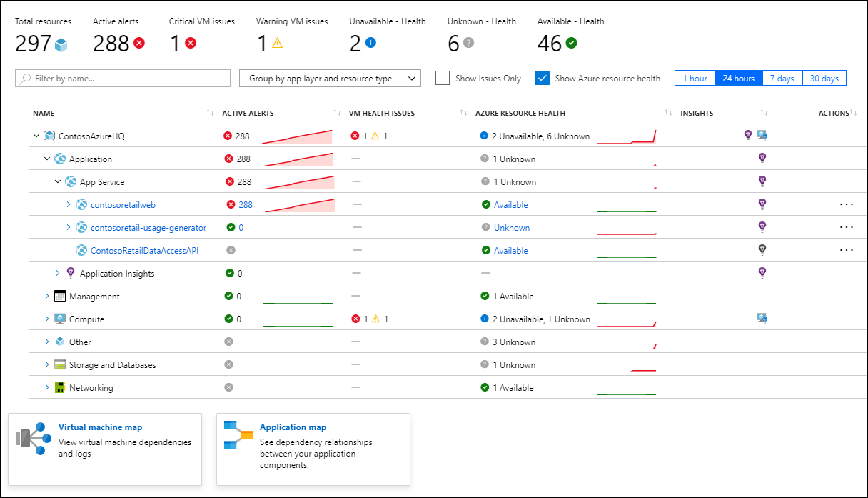Open contosoretail-usage-generator Unknown health link
868x498 pixels.
511,227
